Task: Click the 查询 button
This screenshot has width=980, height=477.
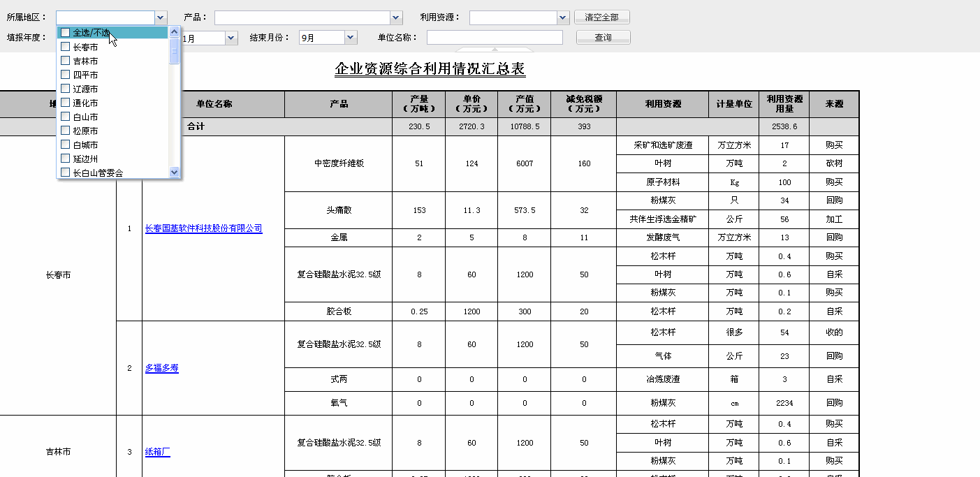Action: pyautogui.click(x=603, y=38)
